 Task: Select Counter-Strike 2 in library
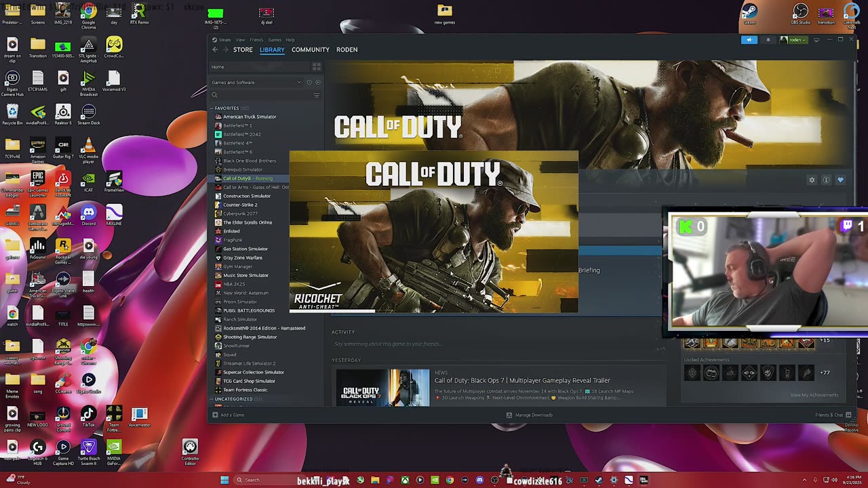coord(240,205)
